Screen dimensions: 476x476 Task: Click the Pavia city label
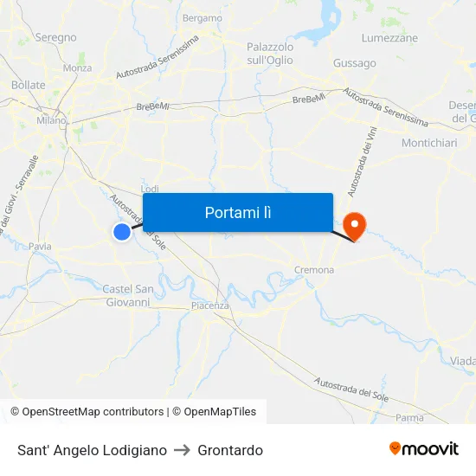[x=40, y=246]
